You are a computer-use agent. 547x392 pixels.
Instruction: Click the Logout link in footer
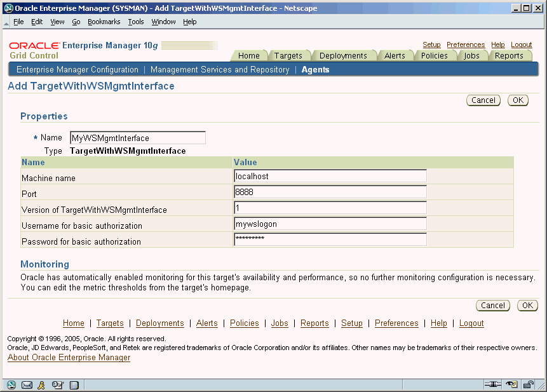coord(471,323)
